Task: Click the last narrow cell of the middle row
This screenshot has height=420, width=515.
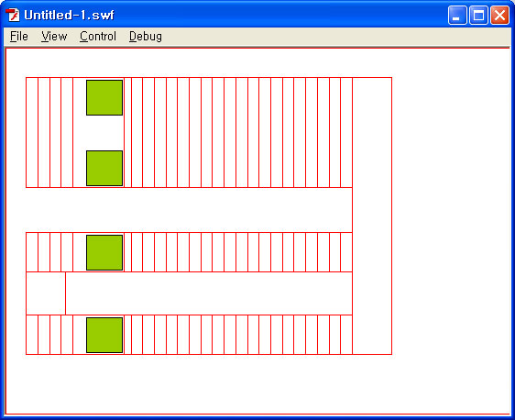Action: coord(346,252)
